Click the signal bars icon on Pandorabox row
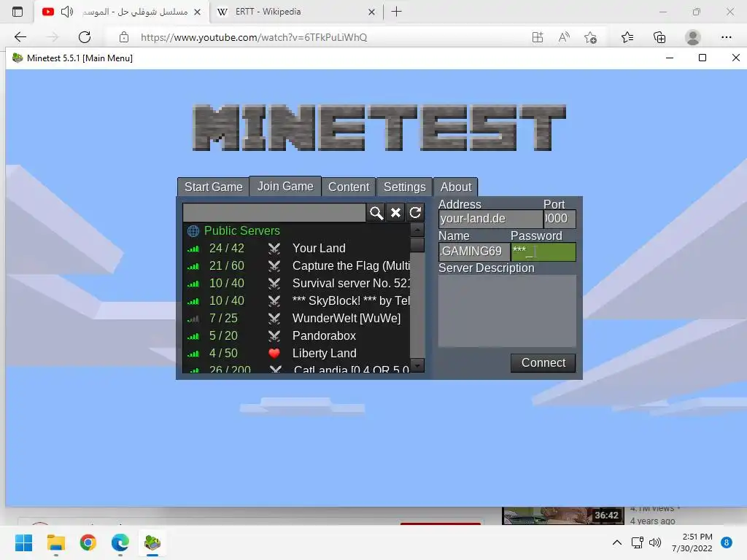 click(x=193, y=336)
